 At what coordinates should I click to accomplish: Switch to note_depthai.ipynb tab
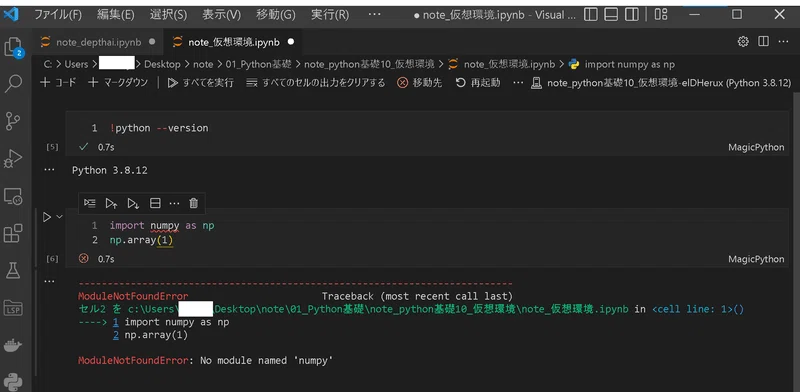coord(98,42)
